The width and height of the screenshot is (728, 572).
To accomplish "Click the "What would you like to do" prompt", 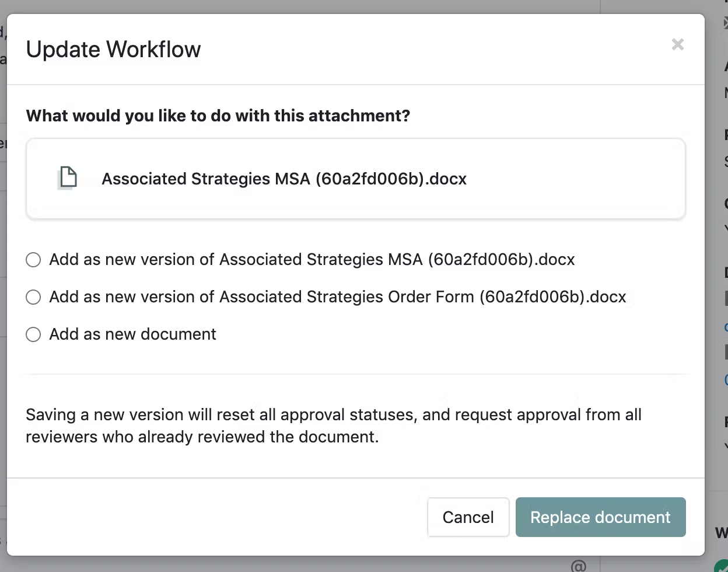I will point(218,116).
